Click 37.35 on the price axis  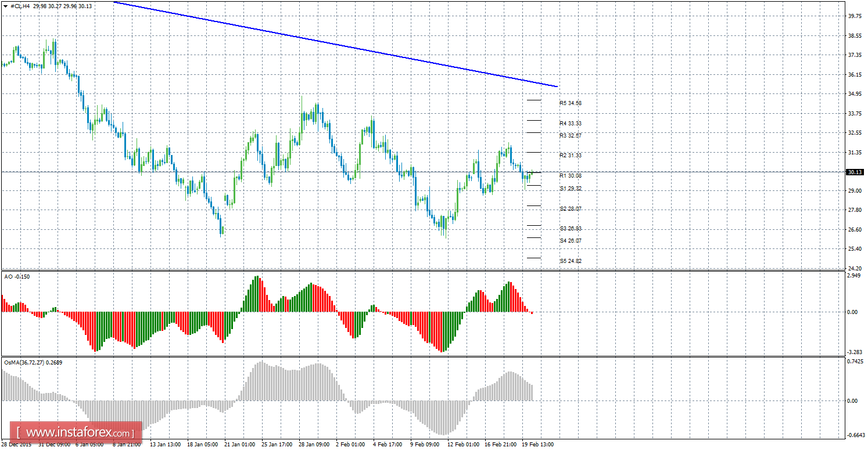coord(855,55)
